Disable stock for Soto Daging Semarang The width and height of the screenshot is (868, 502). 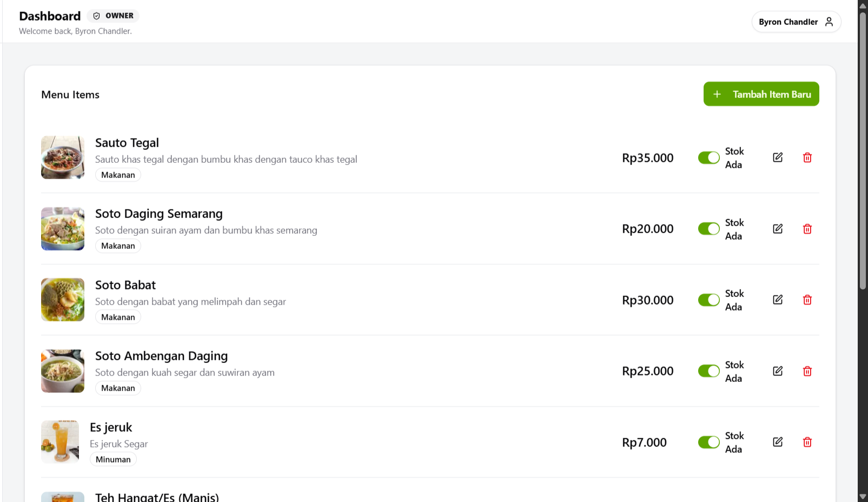pos(708,229)
